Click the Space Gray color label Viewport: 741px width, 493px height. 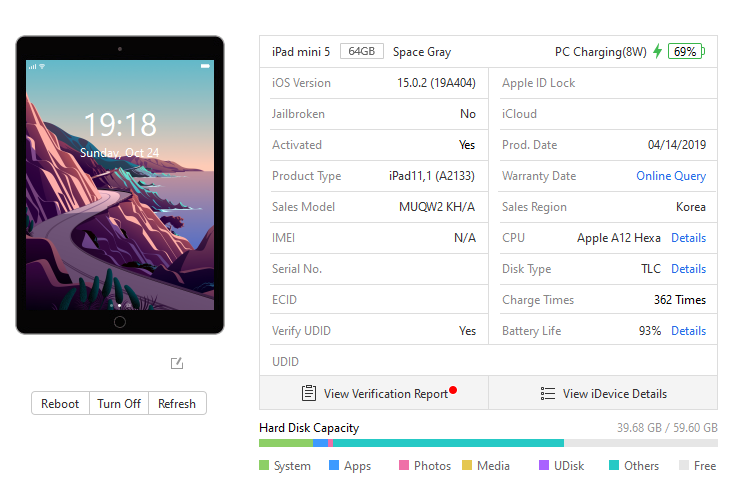pos(422,52)
